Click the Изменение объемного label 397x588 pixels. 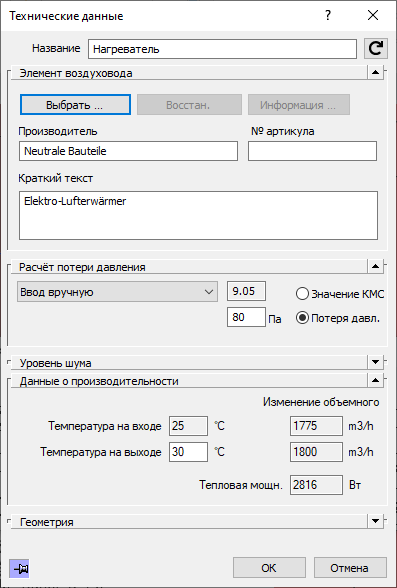pyautogui.click(x=321, y=402)
